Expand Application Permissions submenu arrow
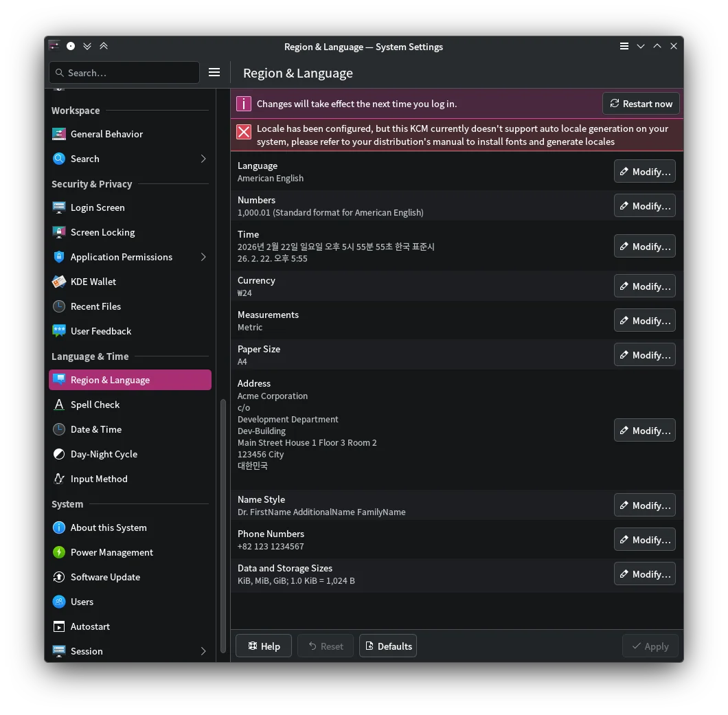The width and height of the screenshot is (728, 715). (x=203, y=257)
